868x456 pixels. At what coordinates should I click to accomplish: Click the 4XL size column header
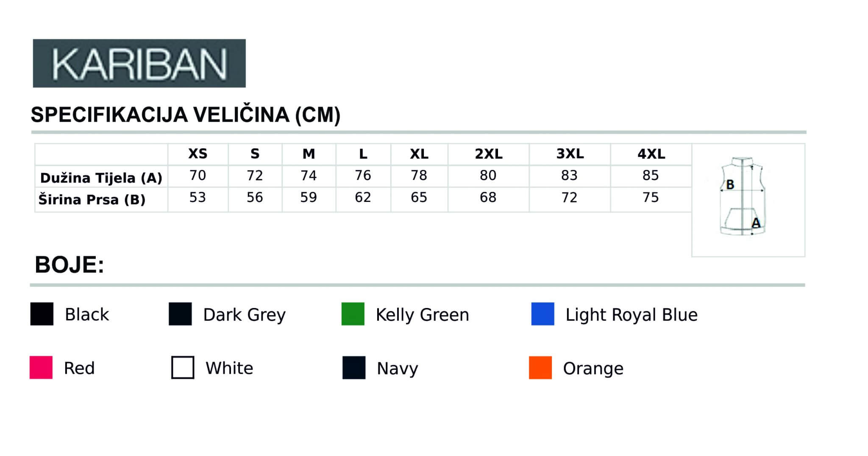coord(651,154)
